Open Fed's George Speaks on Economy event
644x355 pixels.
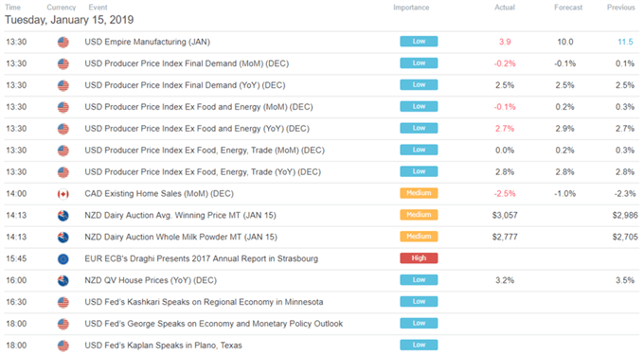[x=214, y=324]
